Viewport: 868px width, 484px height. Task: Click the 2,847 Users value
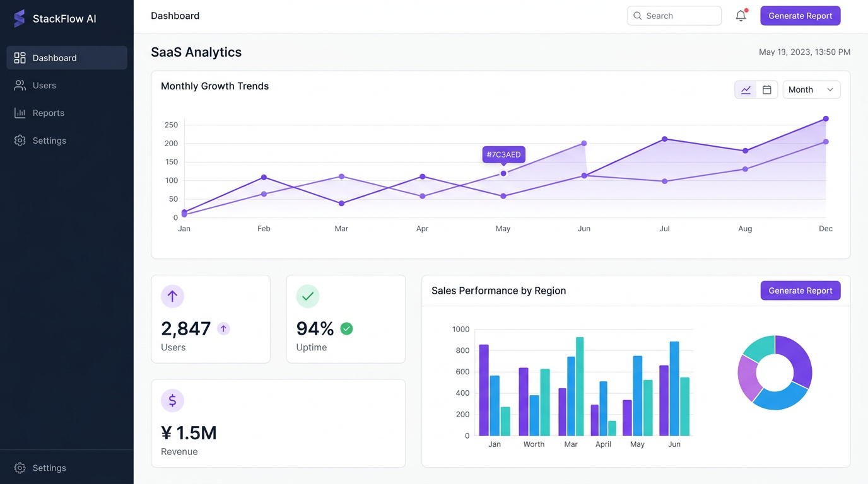point(186,328)
